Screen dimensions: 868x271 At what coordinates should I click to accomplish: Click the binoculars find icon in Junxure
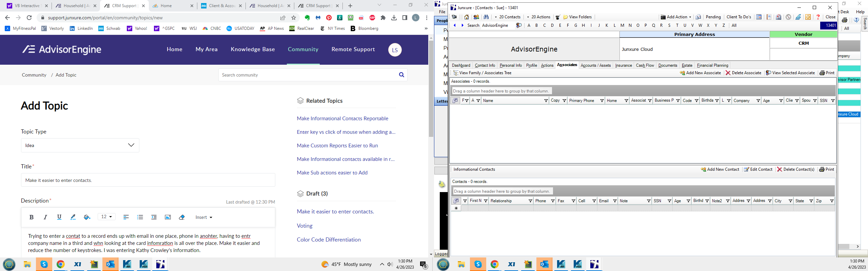click(486, 17)
